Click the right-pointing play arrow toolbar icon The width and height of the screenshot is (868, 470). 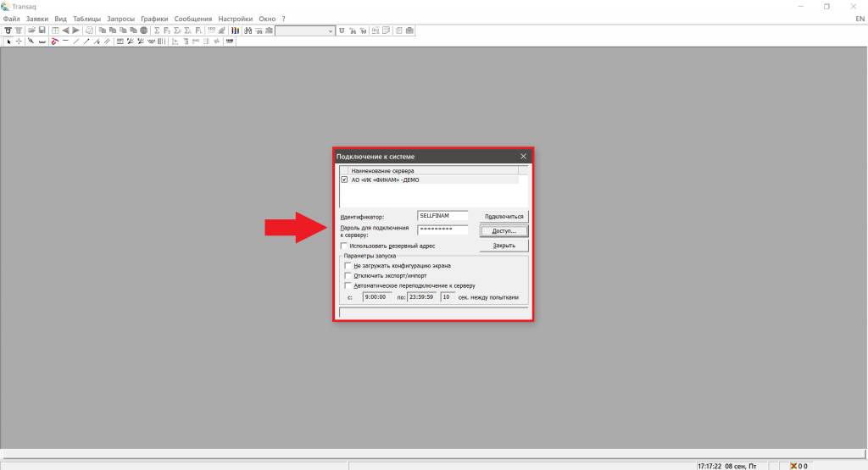pos(75,30)
